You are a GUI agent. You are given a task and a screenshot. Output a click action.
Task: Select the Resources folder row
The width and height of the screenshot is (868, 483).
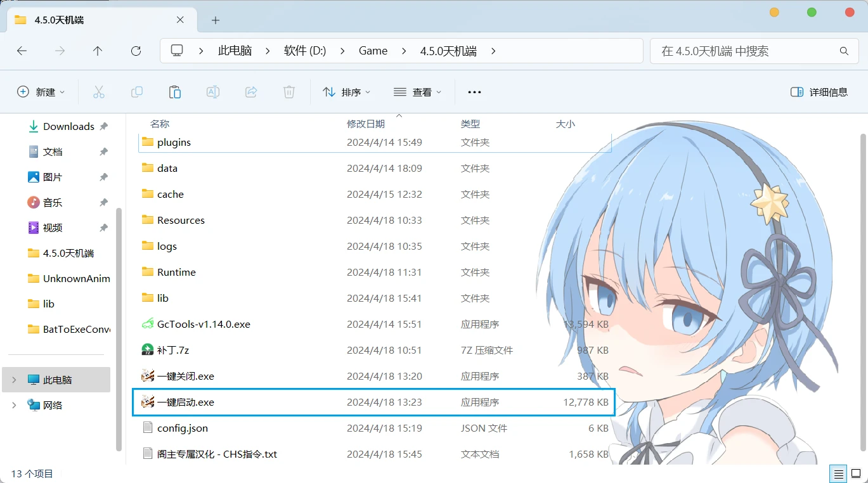click(373, 220)
